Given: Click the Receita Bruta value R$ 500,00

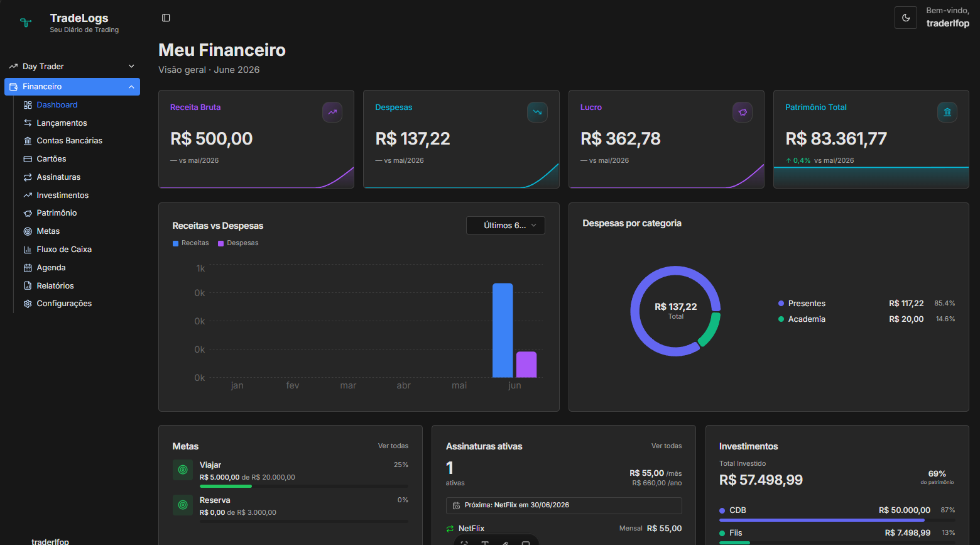Looking at the screenshot, I should 212,138.
